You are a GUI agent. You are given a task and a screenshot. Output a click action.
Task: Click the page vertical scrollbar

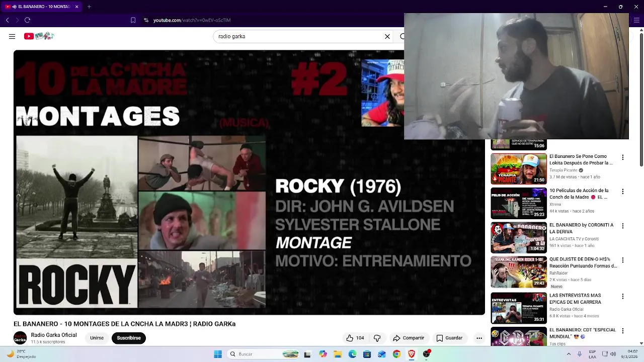pos(641,101)
